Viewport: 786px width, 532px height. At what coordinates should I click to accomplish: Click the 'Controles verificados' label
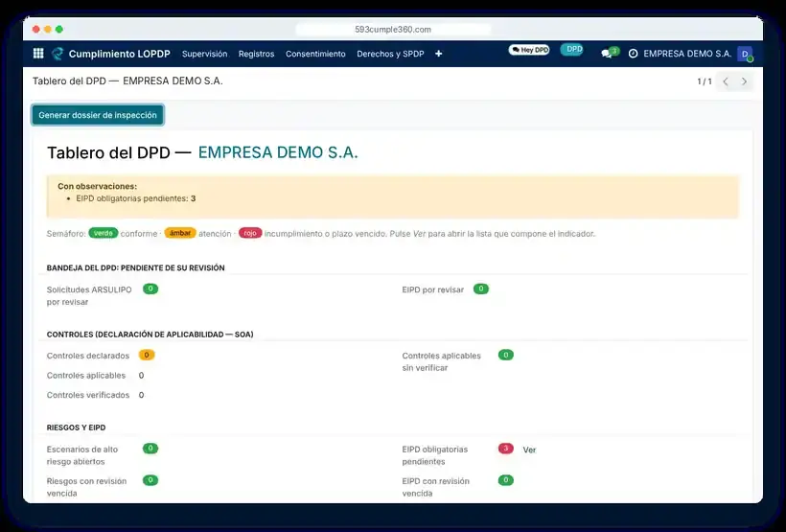point(88,395)
